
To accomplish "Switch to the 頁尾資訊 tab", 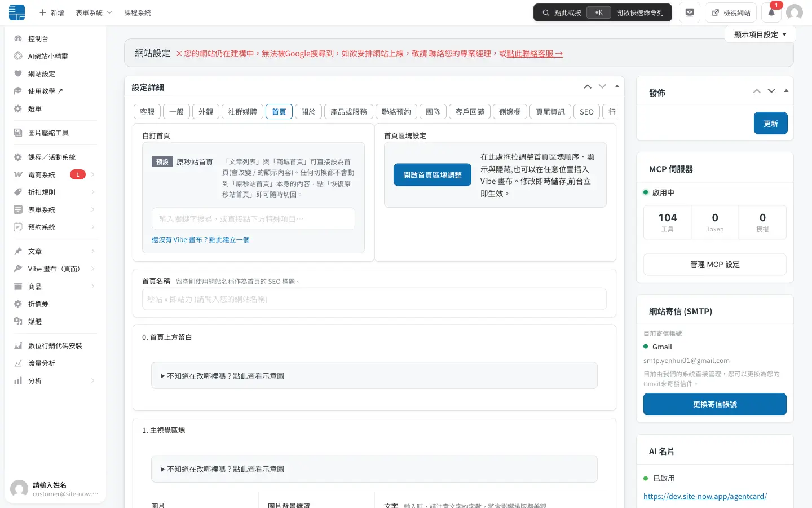I will 550,112.
